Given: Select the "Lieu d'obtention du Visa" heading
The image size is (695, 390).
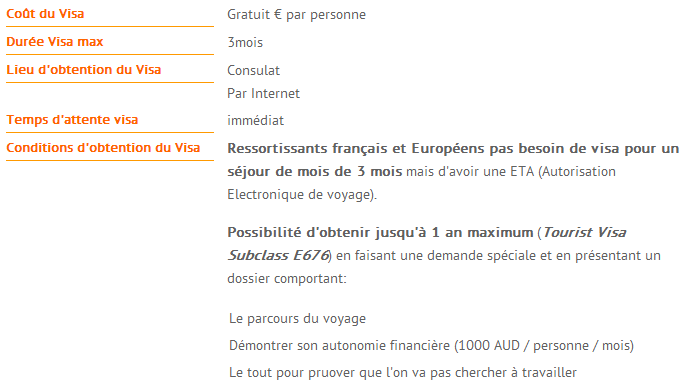Looking at the screenshot, I should coord(83,70).
